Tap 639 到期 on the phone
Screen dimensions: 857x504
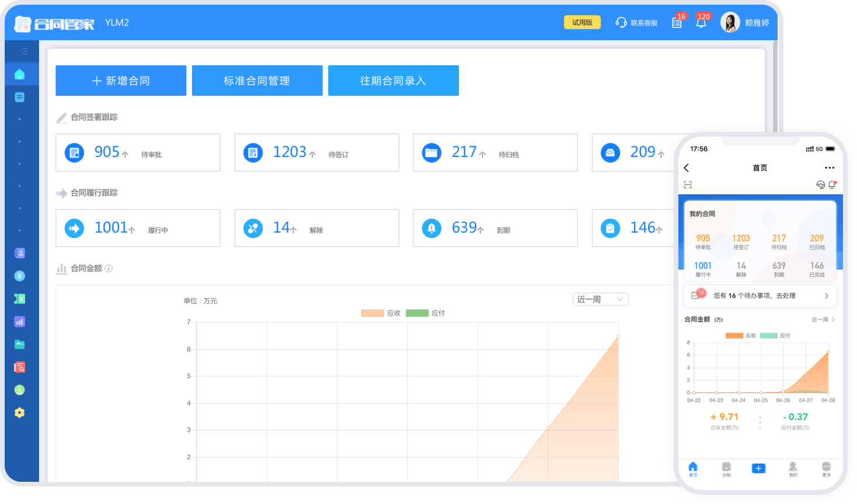pyautogui.click(x=779, y=269)
